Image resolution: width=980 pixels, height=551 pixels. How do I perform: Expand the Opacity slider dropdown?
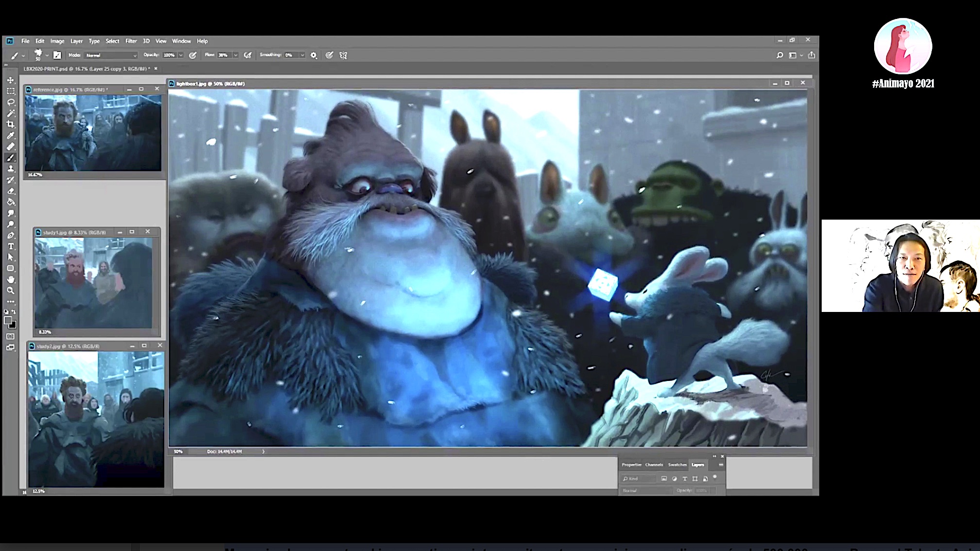[x=181, y=55]
